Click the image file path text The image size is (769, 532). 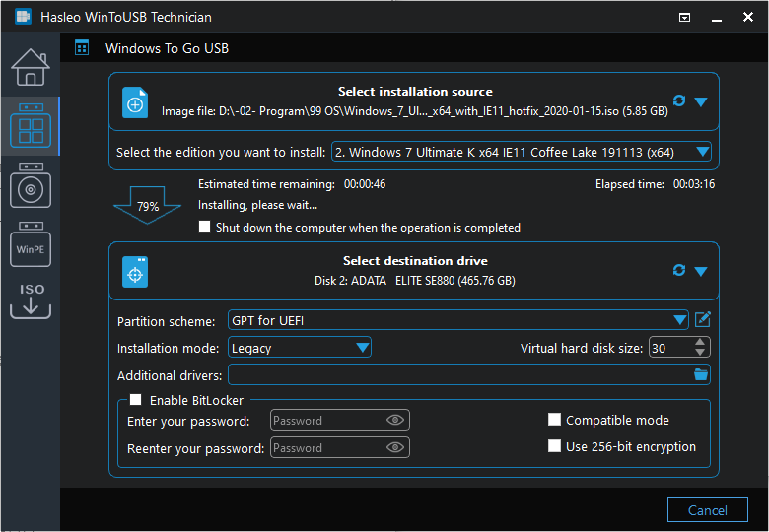tap(415, 111)
